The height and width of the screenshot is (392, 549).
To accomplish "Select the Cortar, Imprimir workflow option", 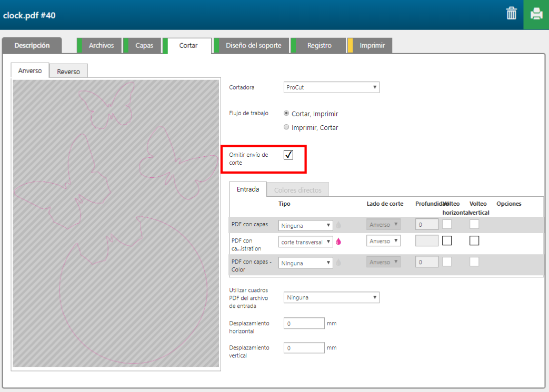I will click(286, 113).
